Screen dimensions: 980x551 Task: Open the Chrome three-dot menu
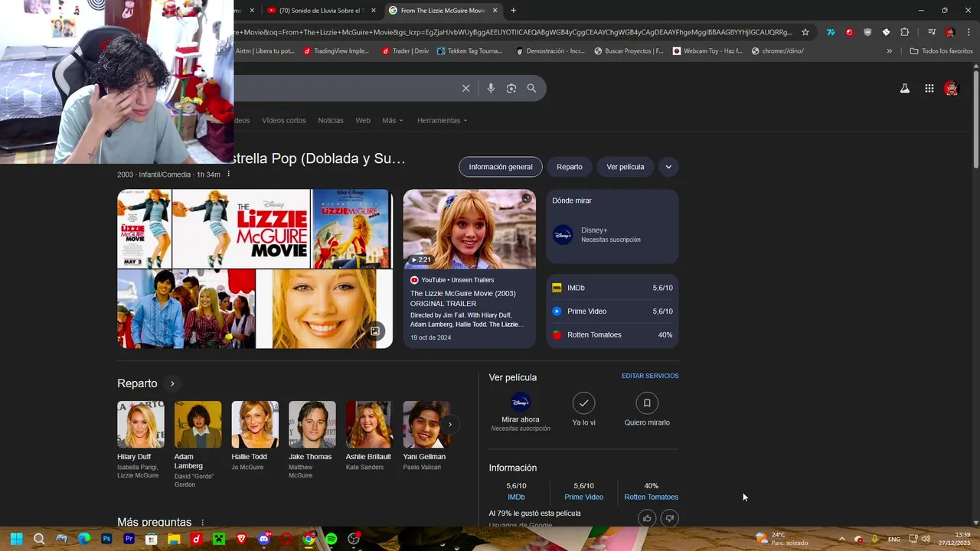(x=968, y=32)
